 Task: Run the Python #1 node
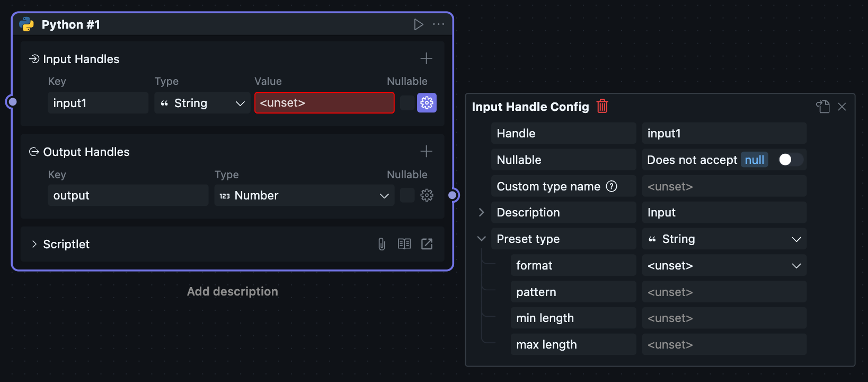point(419,24)
